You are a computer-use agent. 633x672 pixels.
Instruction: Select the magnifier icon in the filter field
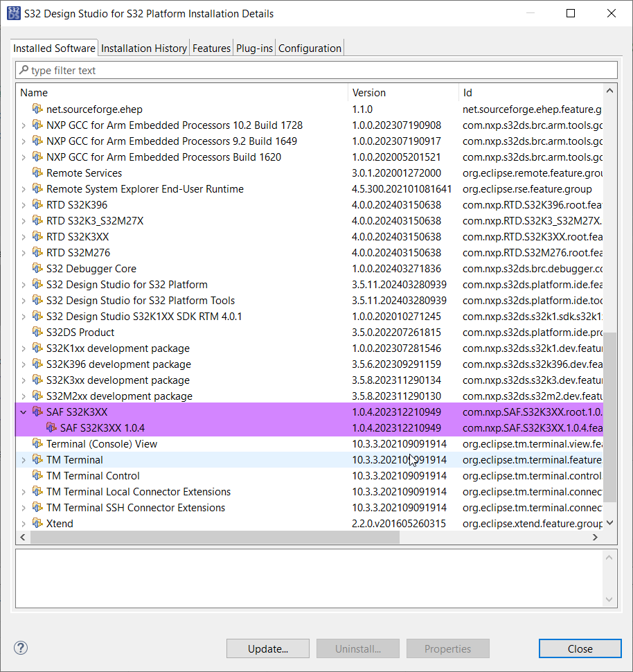coord(24,70)
